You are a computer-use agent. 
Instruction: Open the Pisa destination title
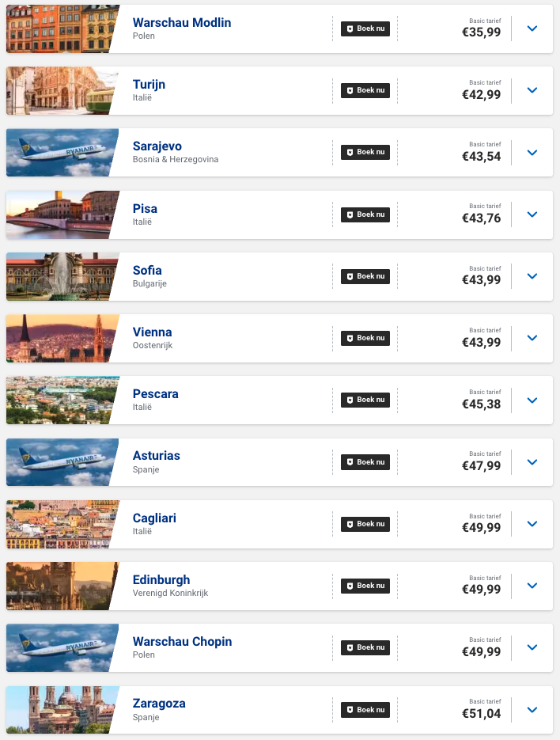(145, 209)
